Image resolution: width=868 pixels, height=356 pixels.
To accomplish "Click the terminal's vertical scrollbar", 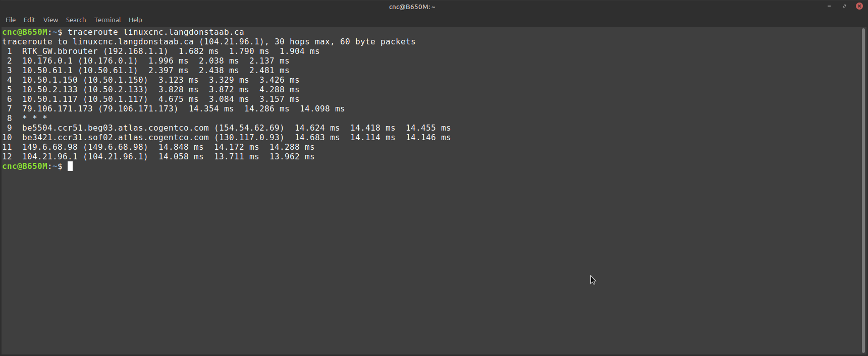I will (863, 191).
